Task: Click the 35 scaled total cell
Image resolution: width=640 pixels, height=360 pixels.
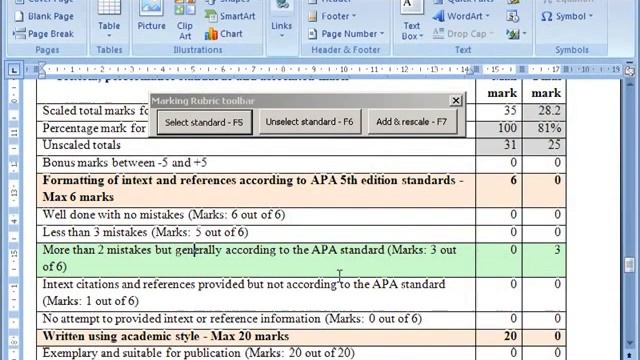Action: [499, 111]
